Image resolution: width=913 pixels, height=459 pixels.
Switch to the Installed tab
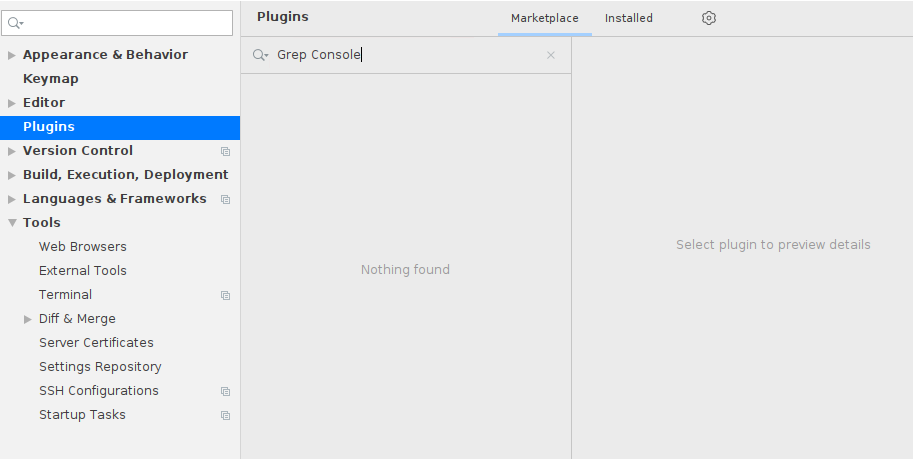[628, 18]
